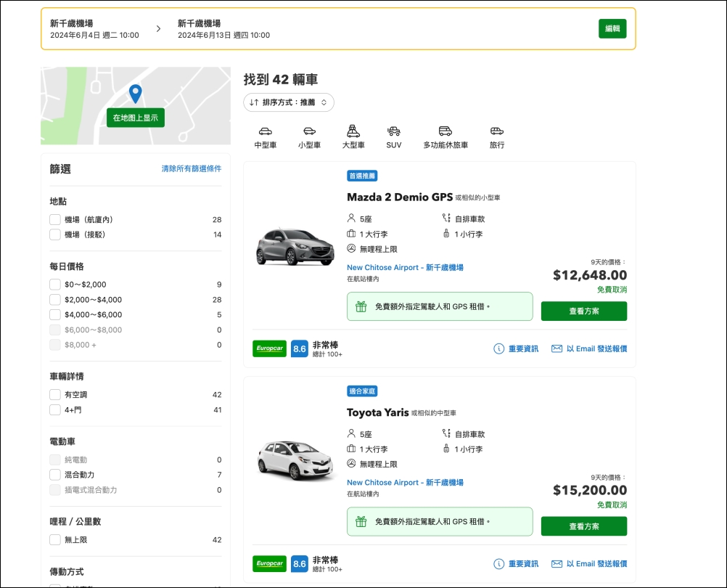727x588 pixels.
Task: Click the return date 2024年6月13日 週四 10:00
Action: pyautogui.click(x=224, y=36)
